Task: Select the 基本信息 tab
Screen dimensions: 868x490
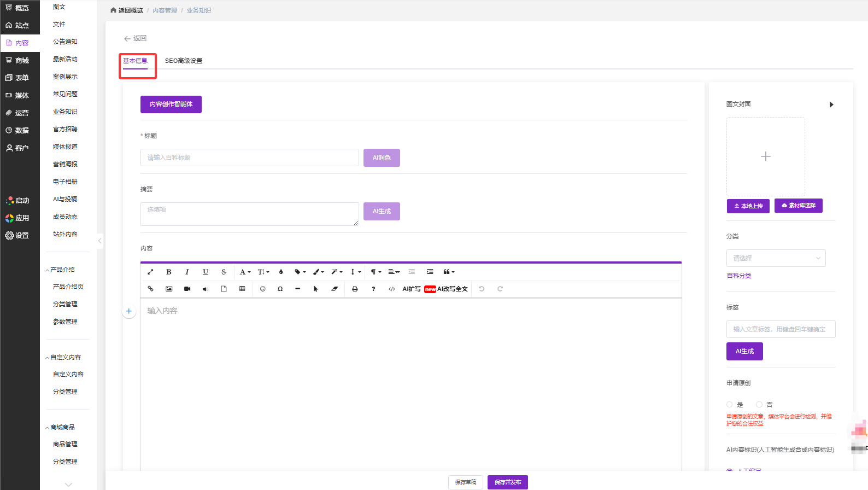Action: click(135, 61)
